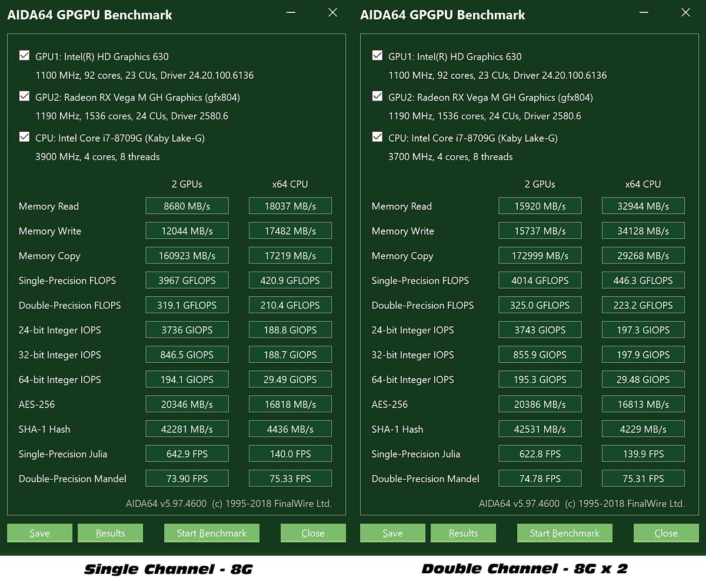Screen dimensions: 706x588
Task: Open Results in Double Channel window
Action: click(463, 533)
